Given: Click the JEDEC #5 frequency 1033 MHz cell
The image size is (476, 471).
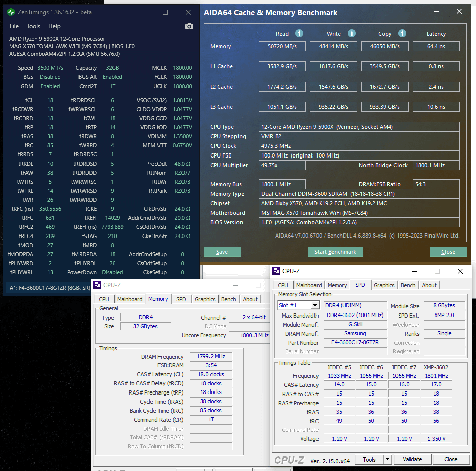Looking at the screenshot, I should 339,376.
